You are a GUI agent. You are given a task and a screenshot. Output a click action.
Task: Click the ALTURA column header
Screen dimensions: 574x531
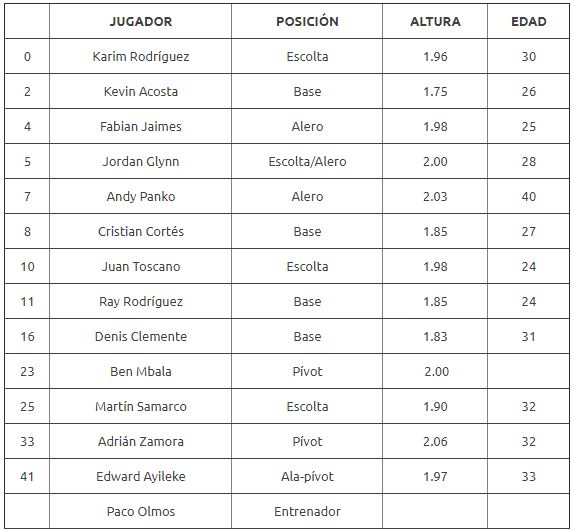point(435,21)
